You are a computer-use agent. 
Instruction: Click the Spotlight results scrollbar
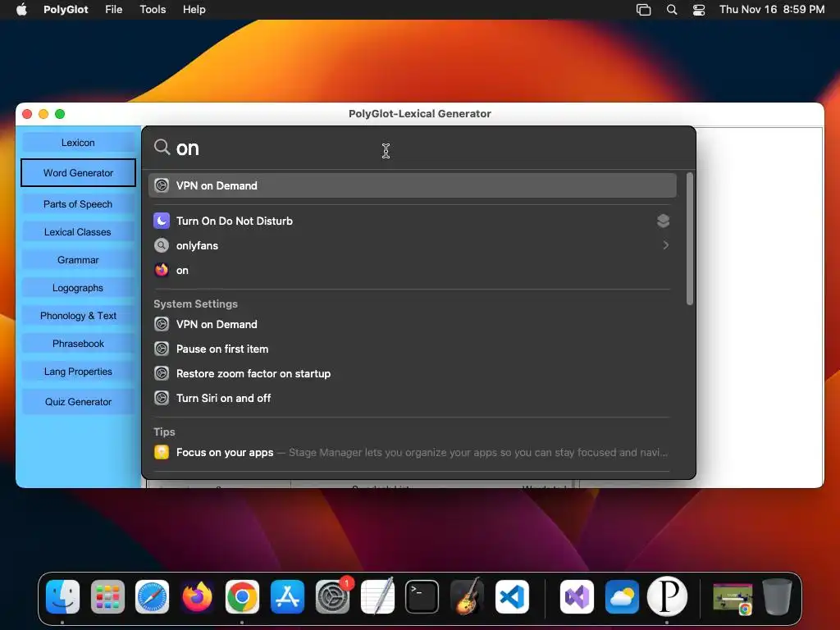point(689,239)
